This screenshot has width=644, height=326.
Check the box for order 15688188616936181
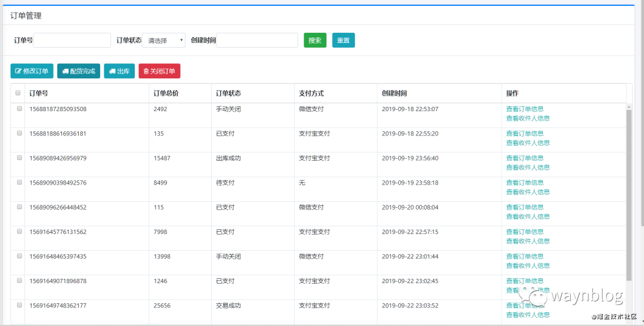click(19, 133)
